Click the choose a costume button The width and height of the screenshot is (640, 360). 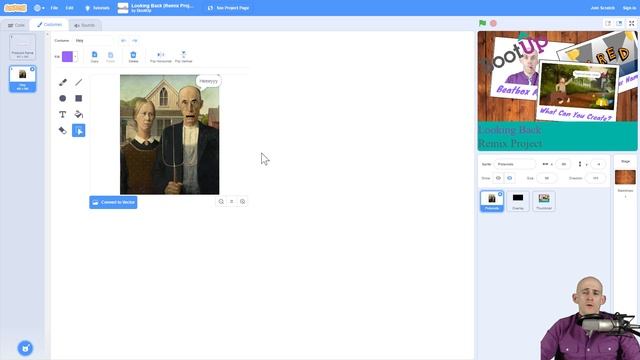pos(25,348)
